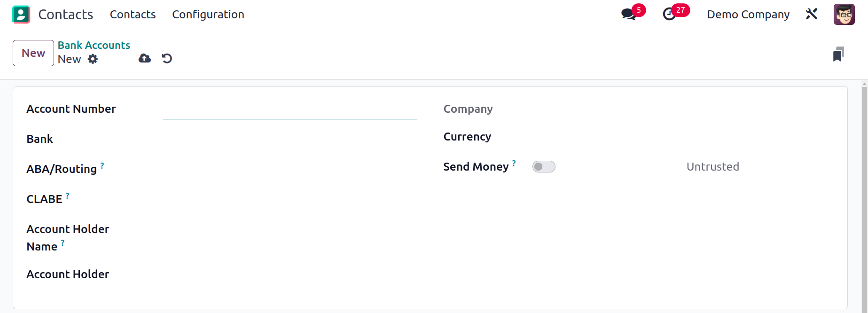This screenshot has width=868, height=313.
Task: Open the Contacts menu item
Action: [x=133, y=15]
